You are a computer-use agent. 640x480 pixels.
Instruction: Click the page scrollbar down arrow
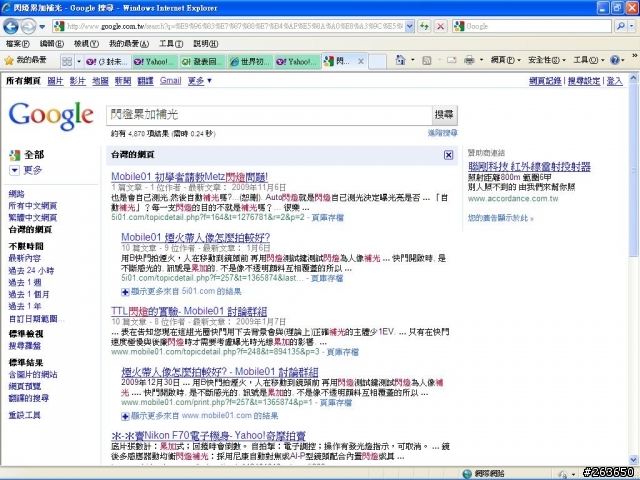[x=633, y=460]
